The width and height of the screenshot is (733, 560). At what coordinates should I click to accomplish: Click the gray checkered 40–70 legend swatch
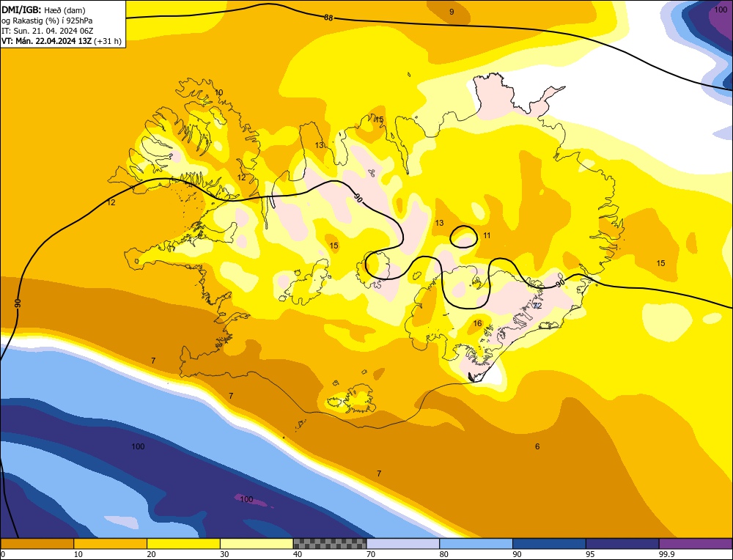point(330,544)
